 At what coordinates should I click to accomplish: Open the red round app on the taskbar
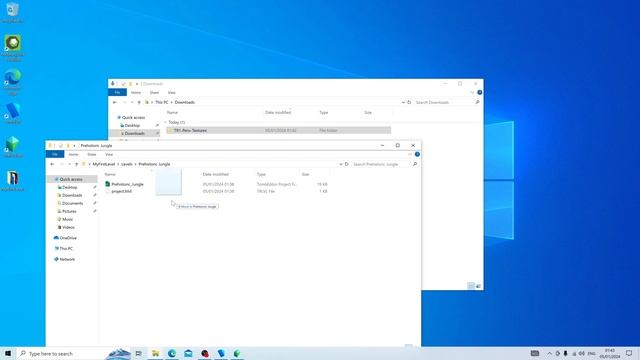point(204,353)
